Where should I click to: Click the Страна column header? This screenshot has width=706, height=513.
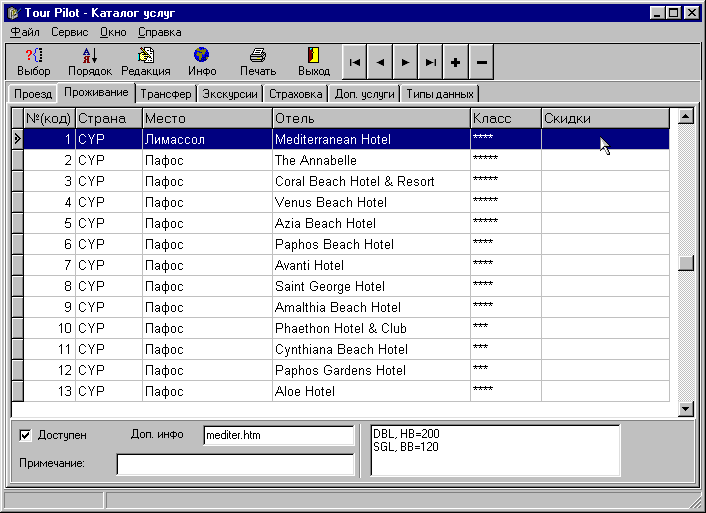coord(109,118)
